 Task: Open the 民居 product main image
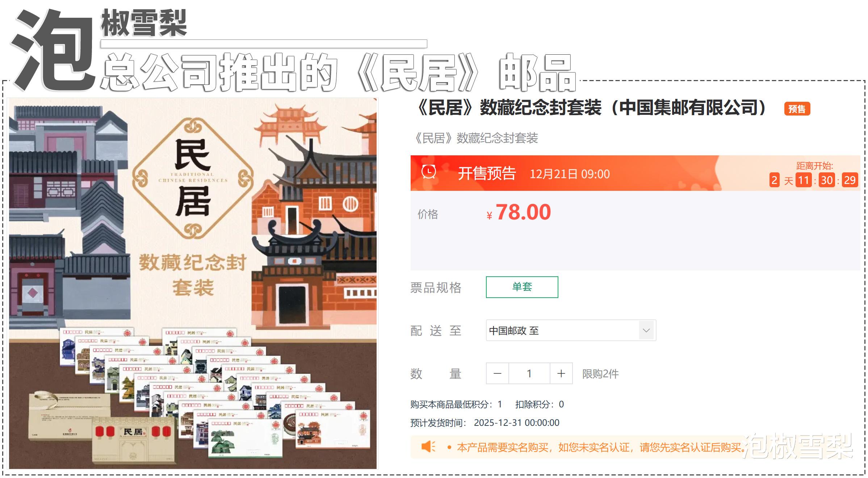(x=193, y=283)
